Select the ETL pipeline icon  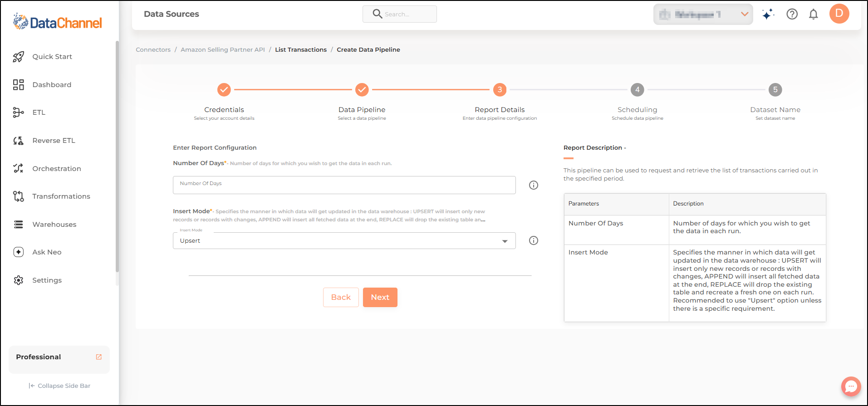click(x=18, y=113)
